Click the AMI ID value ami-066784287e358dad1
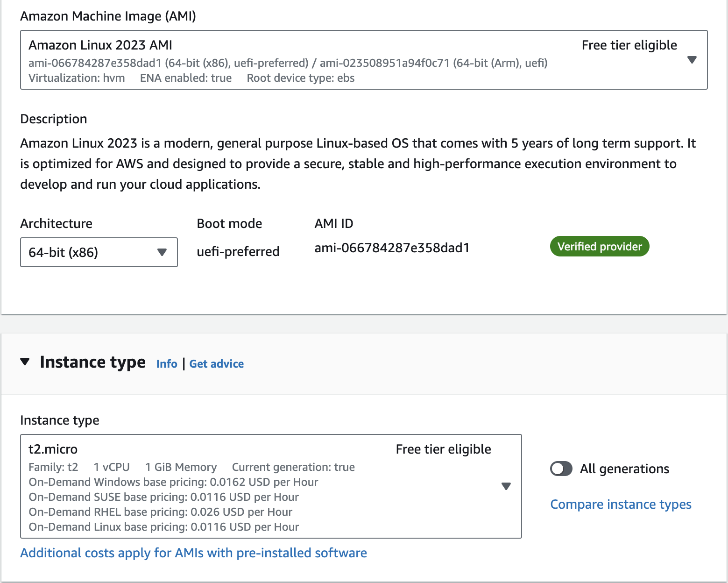The height and width of the screenshot is (583, 728). click(392, 248)
